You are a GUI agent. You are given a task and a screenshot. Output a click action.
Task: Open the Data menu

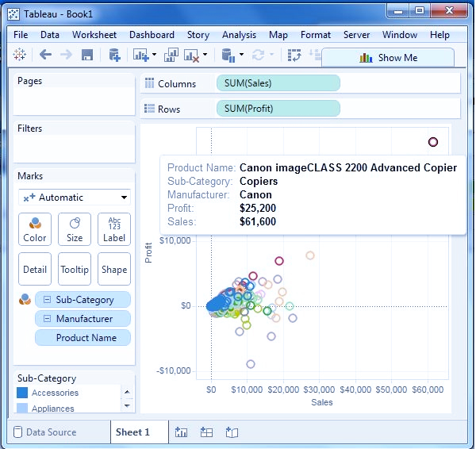(x=50, y=35)
